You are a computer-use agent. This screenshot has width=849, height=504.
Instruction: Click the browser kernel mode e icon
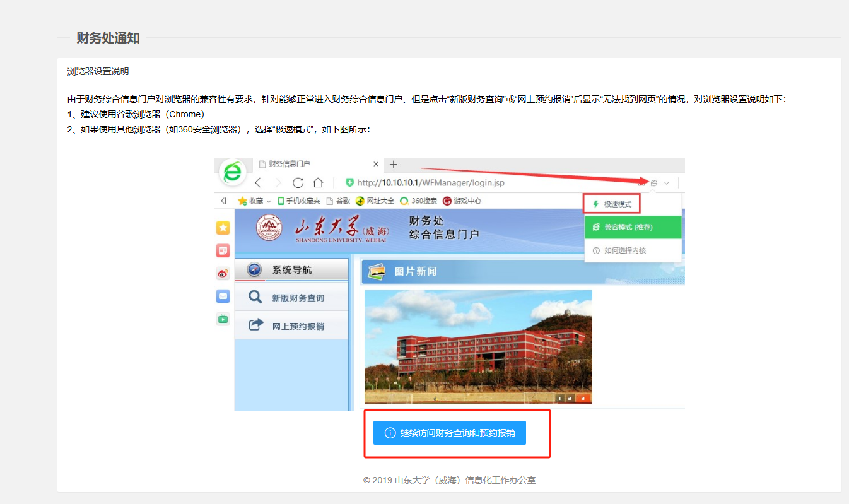pos(654,183)
